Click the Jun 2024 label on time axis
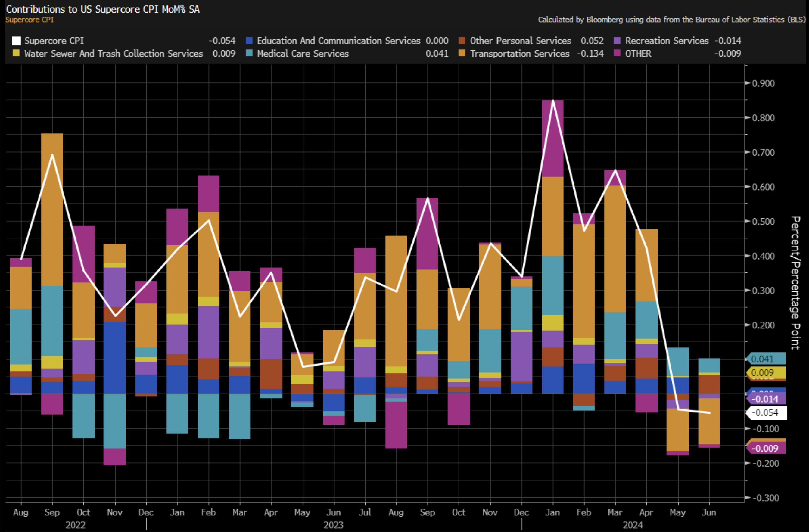809x532 pixels. point(709,512)
